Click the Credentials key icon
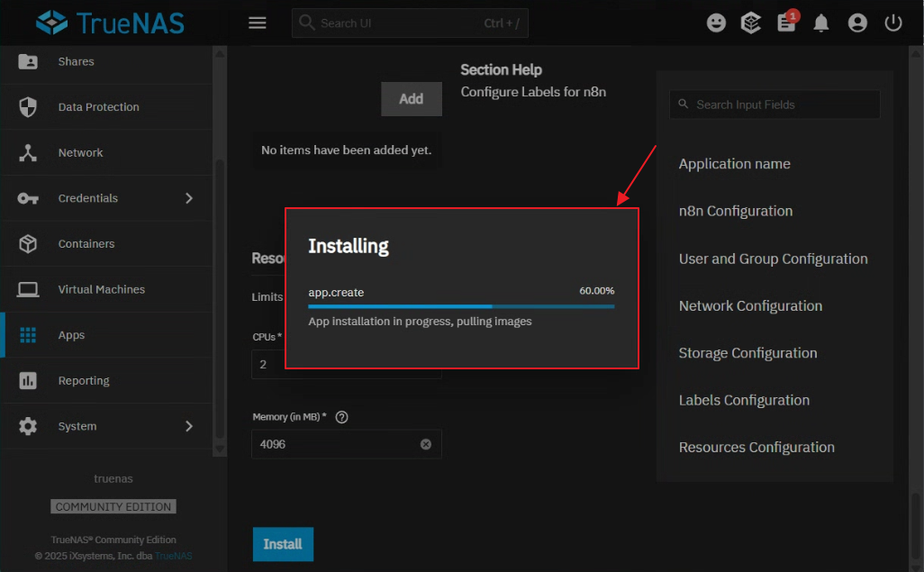Screen dimensions: 924x572 point(28,198)
